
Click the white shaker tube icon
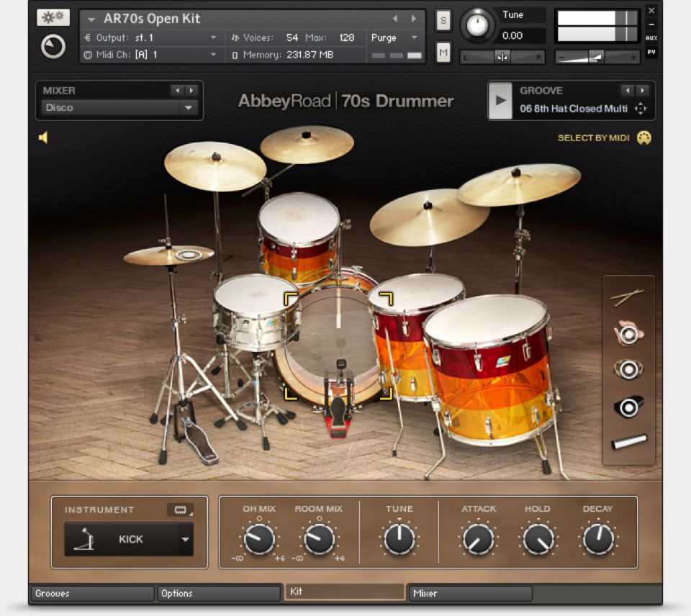coord(629,442)
